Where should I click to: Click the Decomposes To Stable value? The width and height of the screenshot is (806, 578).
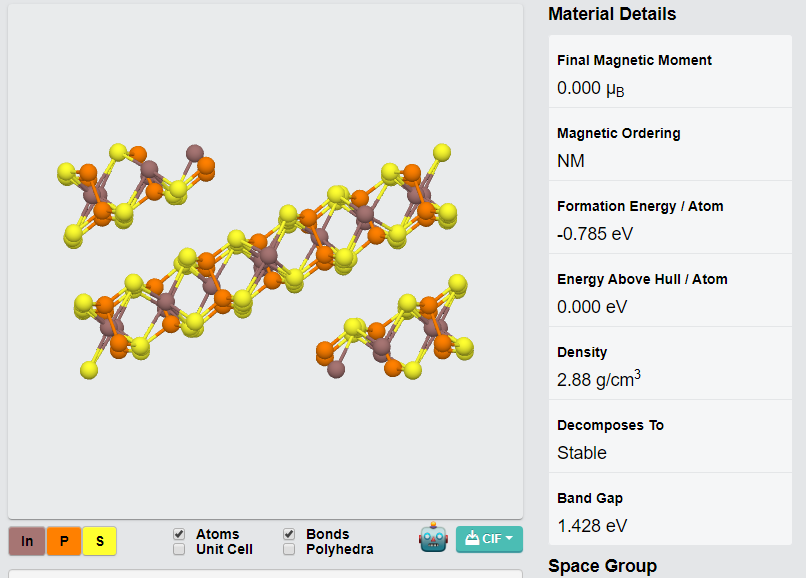pos(582,453)
